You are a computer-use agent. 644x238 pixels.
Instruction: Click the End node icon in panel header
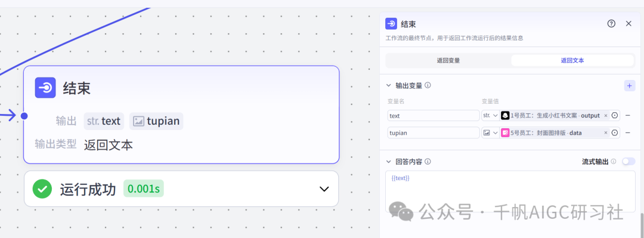pyautogui.click(x=391, y=23)
